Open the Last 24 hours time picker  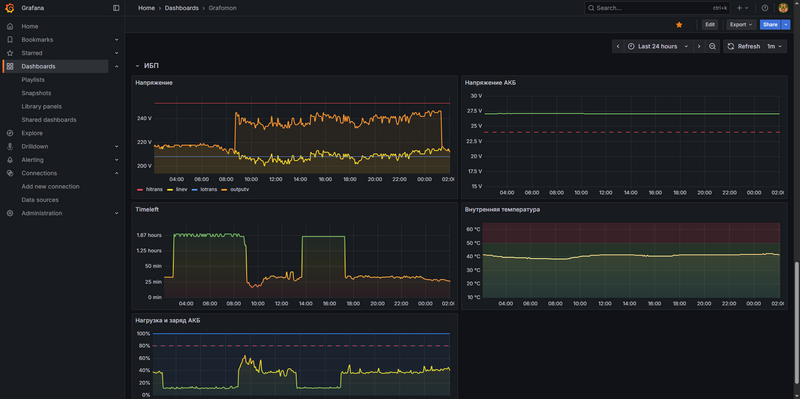658,46
